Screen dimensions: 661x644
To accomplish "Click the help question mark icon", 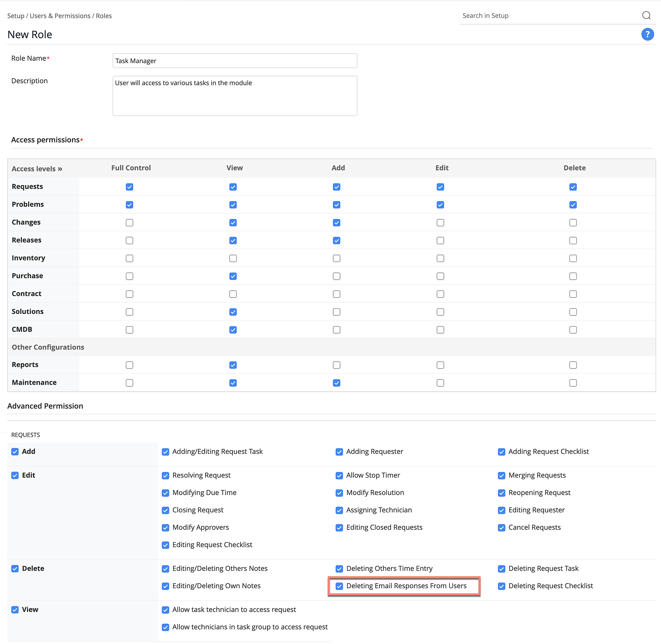I will coord(647,34).
